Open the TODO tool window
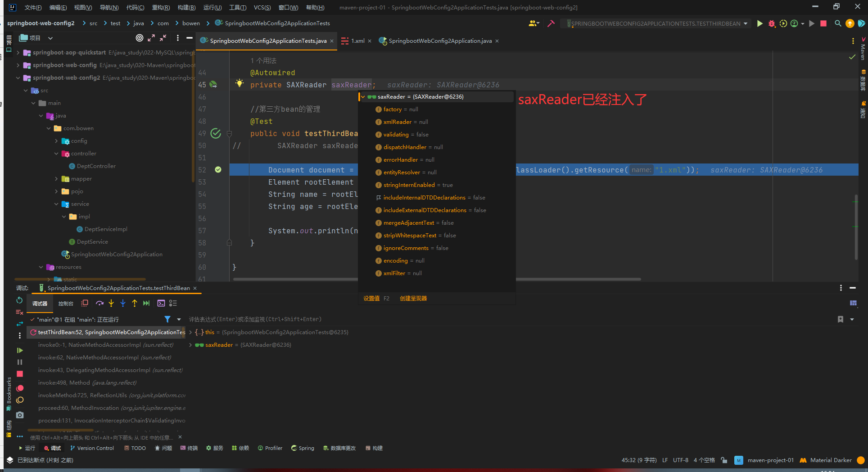The width and height of the screenshot is (868, 472). [135, 448]
